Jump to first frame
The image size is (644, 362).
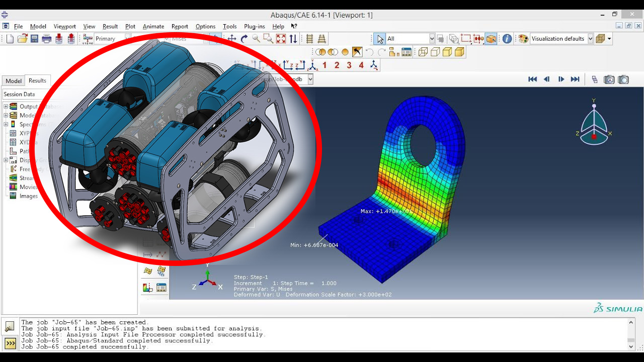click(x=533, y=79)
